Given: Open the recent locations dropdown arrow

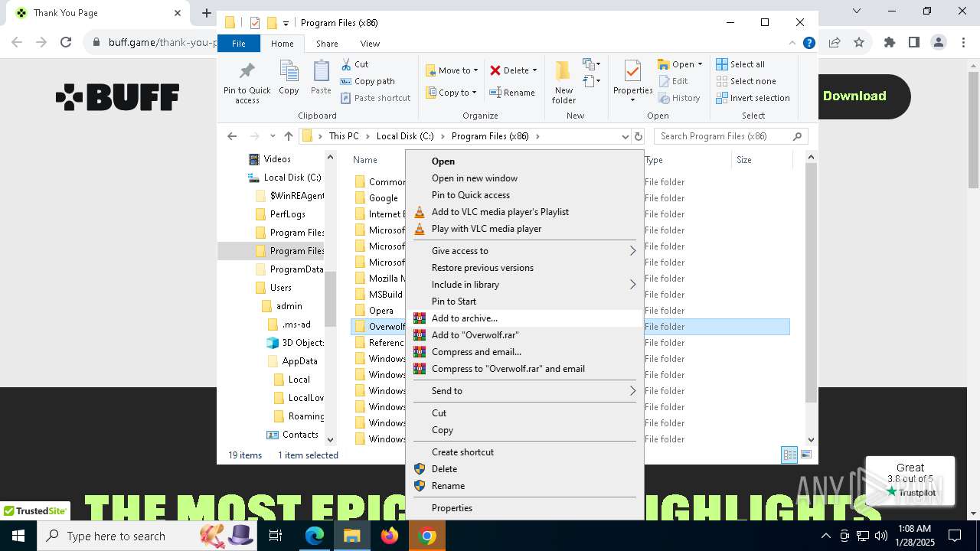Looking at the screenshot, I should pos(273,136).
